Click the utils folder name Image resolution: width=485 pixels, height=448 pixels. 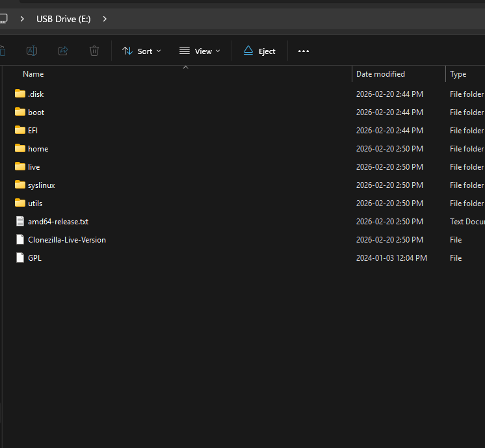pos(35,204)
